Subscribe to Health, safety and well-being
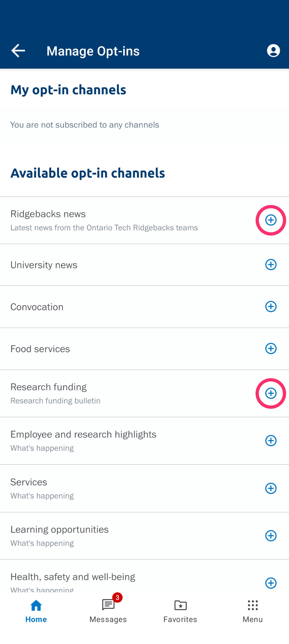The width and height of the screenshot is (289, 644). click(271, 583)
